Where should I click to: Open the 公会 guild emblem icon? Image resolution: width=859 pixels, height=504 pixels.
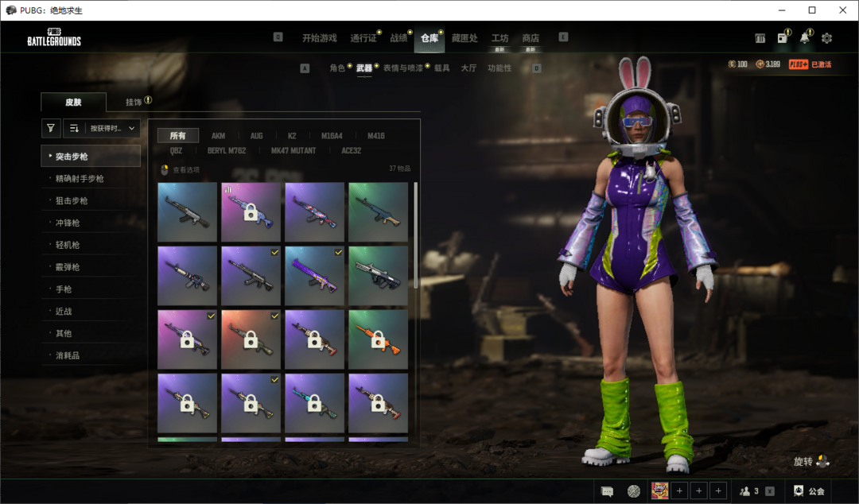point(798,491)
